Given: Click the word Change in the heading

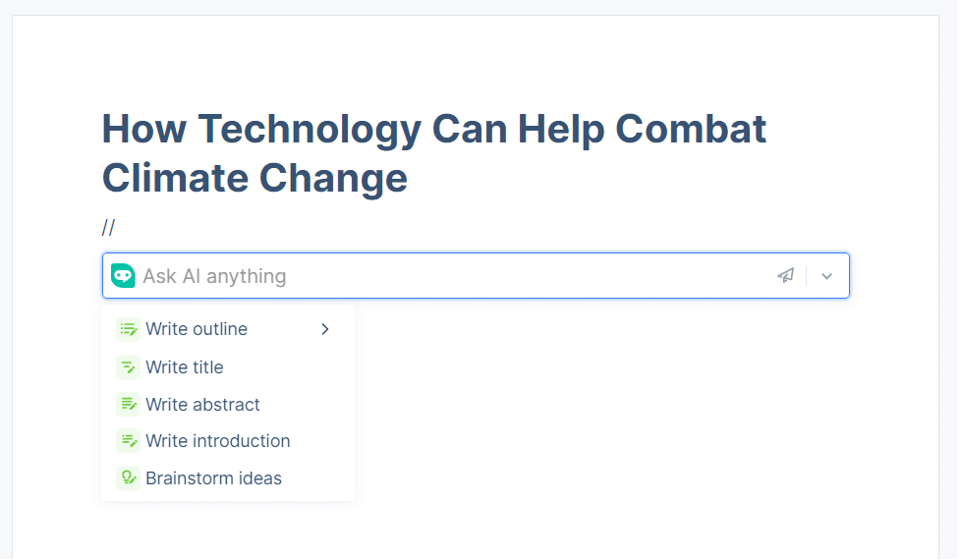Looking at the screenshot, I should click(x=332, y=178).
